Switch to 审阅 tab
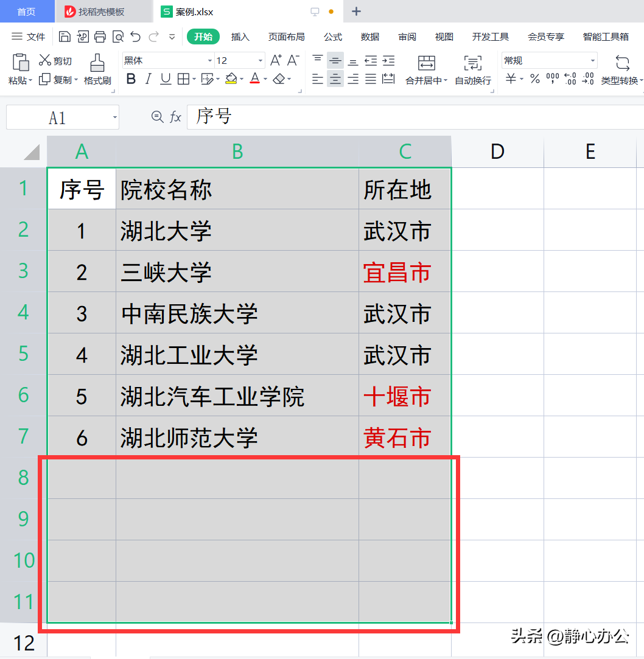 click(x=407, y=37)
